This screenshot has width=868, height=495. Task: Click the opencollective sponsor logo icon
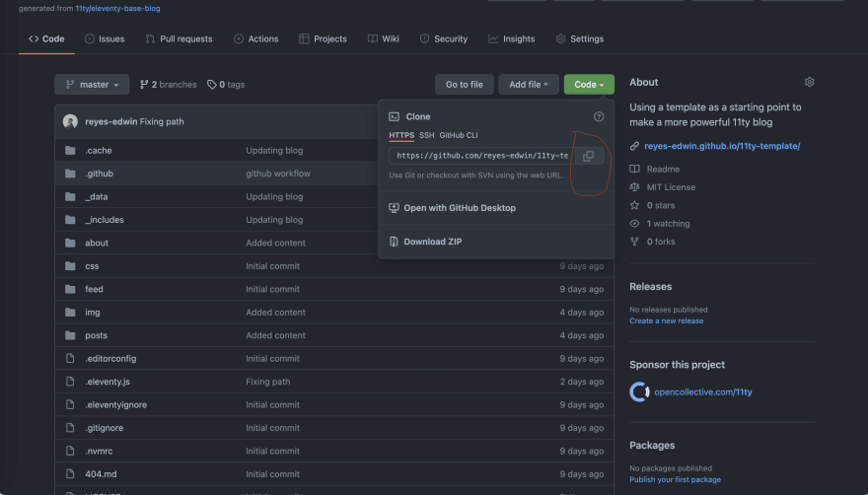pyautogui.click(x=639, y=392)
